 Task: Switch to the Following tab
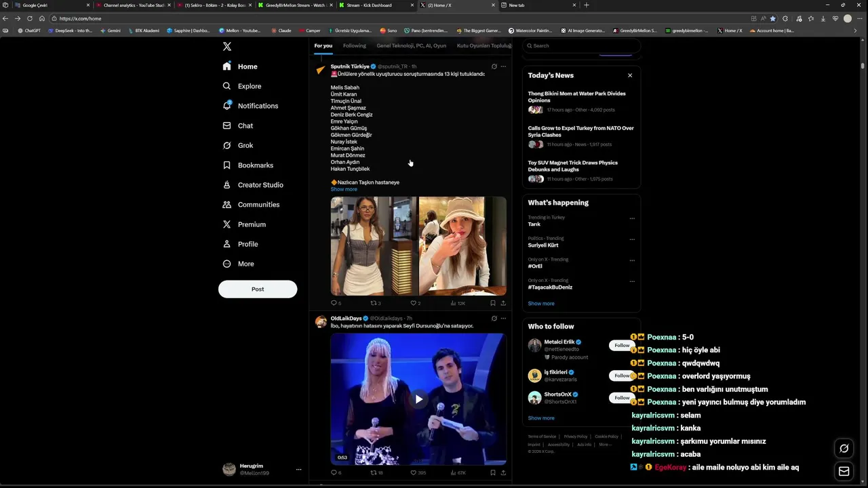tap(354, 45)
